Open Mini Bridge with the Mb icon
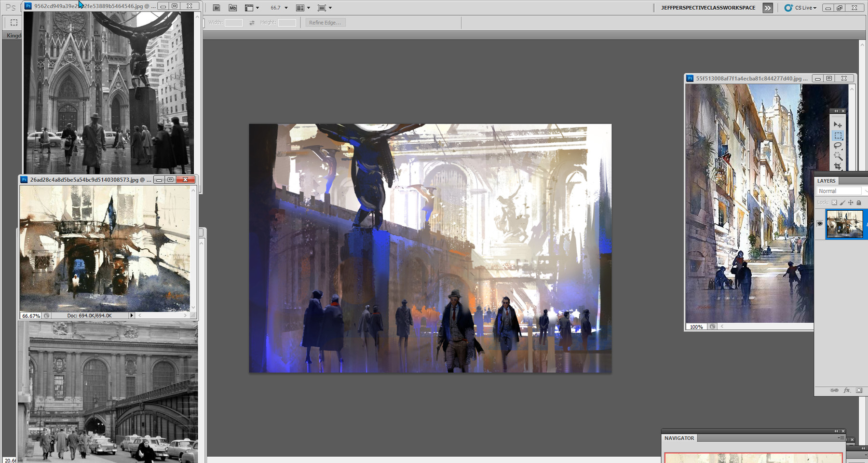868x463 pixels. [233, 8]
